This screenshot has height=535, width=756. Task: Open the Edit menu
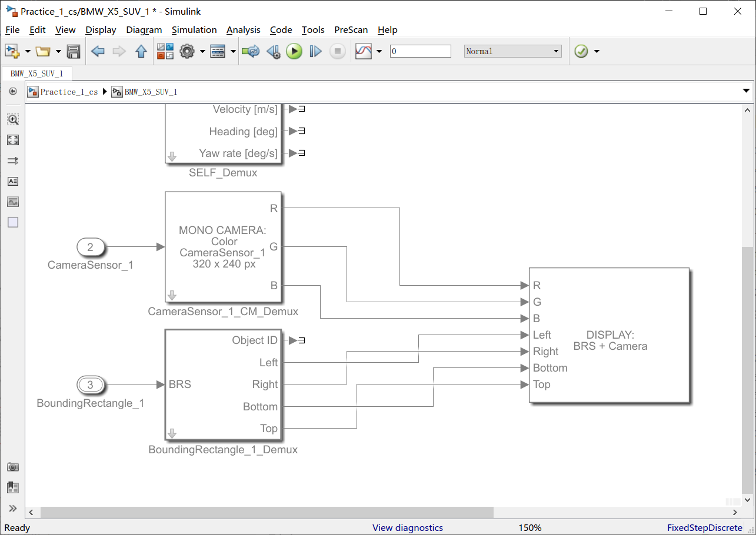(38, 29)
